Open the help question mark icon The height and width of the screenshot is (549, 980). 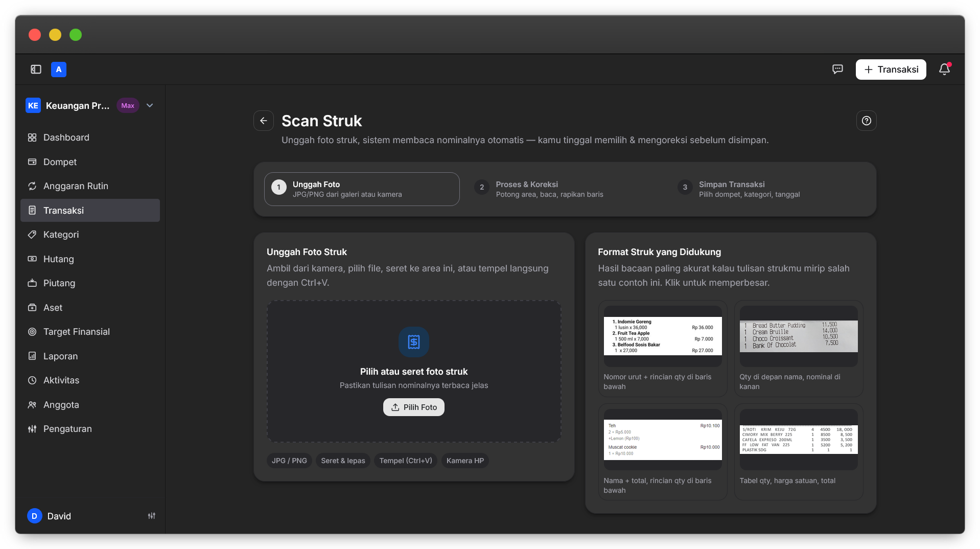(867, 121)
